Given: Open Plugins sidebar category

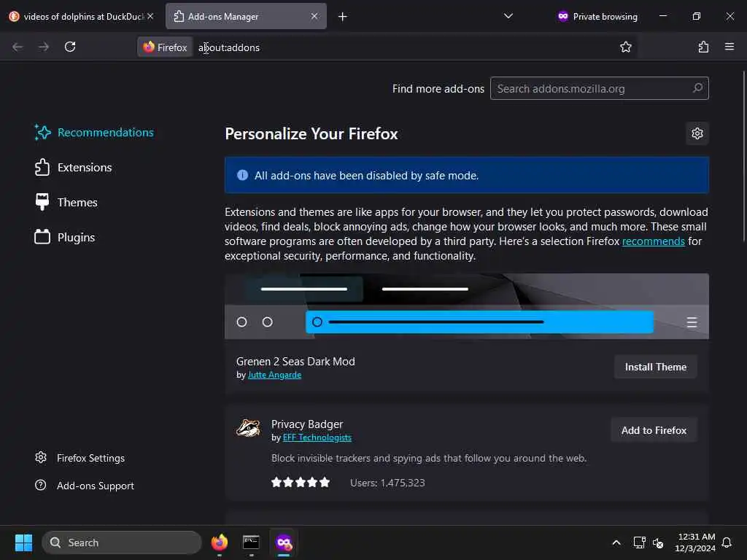Looking at the screenshot, I should pos(65,237).
